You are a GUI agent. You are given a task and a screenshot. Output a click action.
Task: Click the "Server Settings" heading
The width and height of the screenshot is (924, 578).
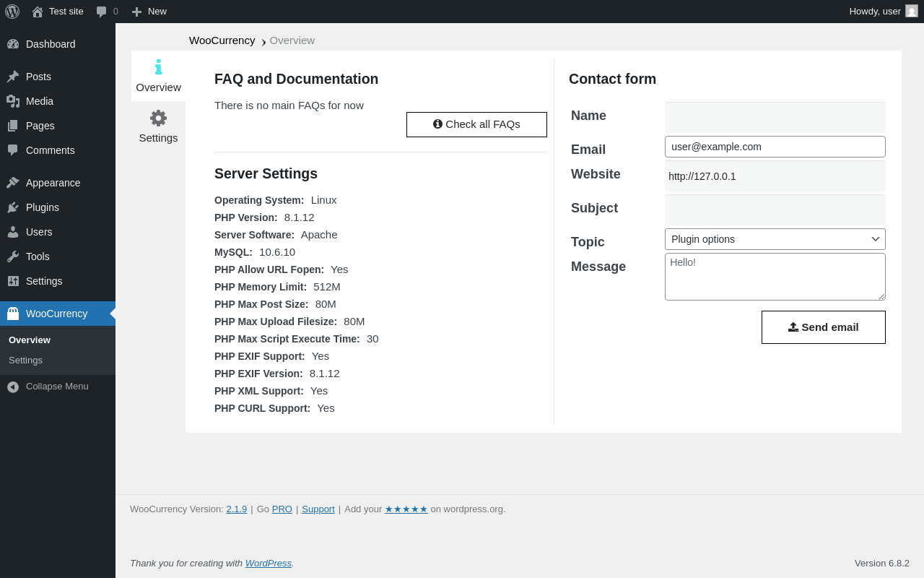266,173
